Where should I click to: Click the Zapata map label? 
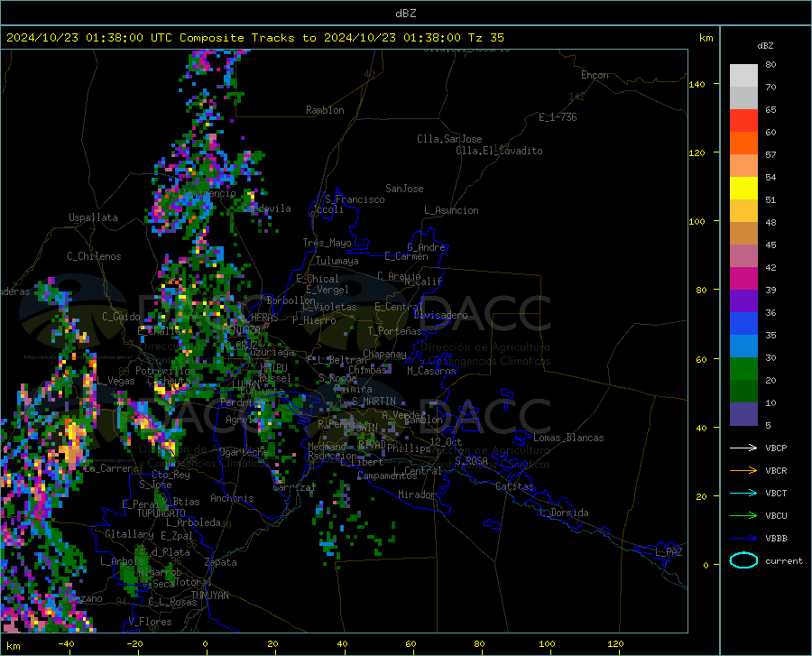pos(221,562)
